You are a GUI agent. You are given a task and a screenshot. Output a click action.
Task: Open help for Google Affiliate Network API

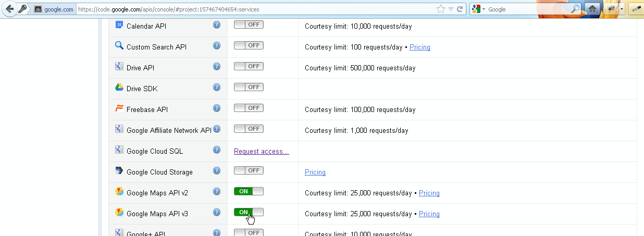(217, 129)
